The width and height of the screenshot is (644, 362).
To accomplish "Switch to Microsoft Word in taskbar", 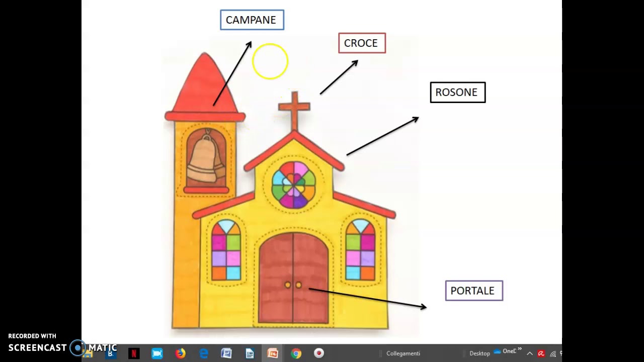I will (x=226, y=353).
